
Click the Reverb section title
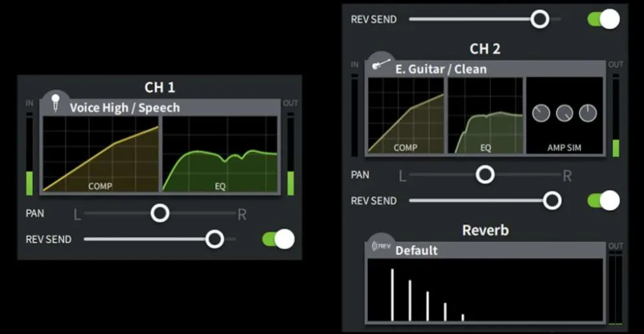[x=485, y=230]
